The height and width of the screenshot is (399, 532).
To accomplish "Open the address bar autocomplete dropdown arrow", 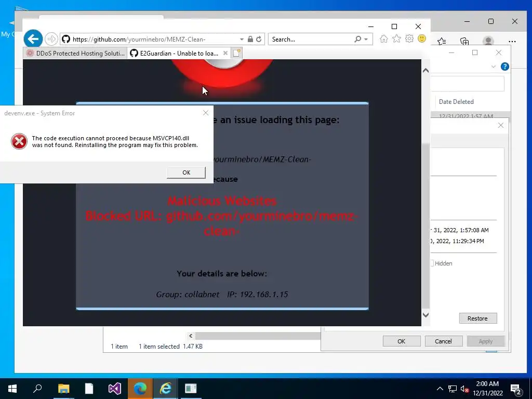I will pyautogui.click(x=242, y=39).
